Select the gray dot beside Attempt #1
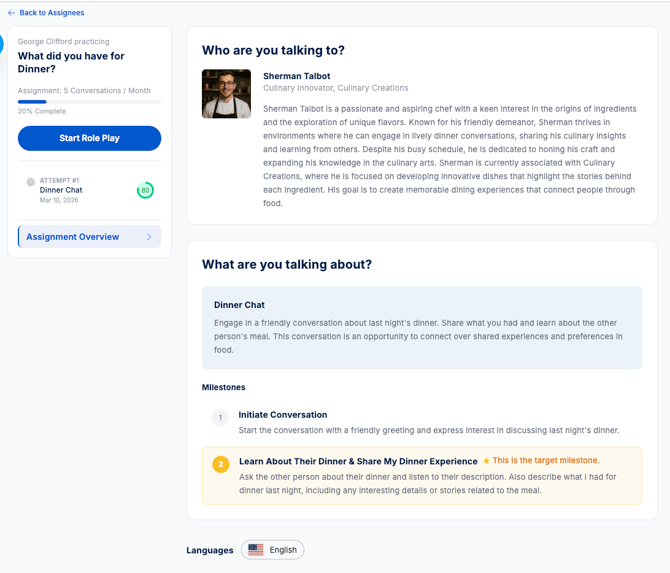 (x=30, y=182)
